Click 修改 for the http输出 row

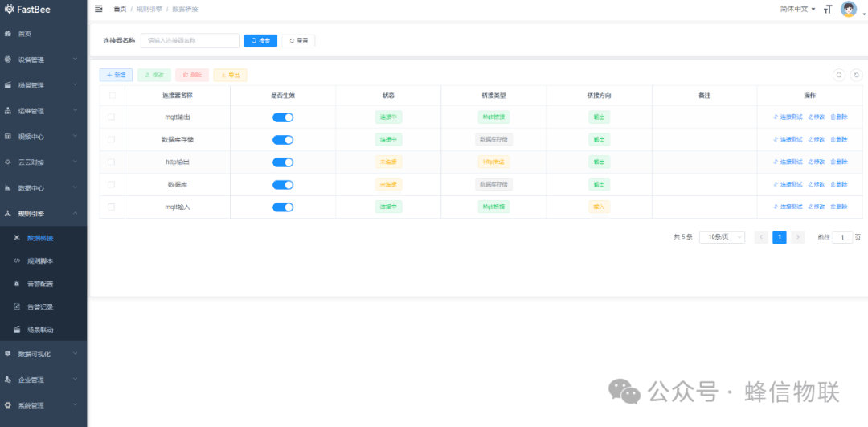(817, 162)
